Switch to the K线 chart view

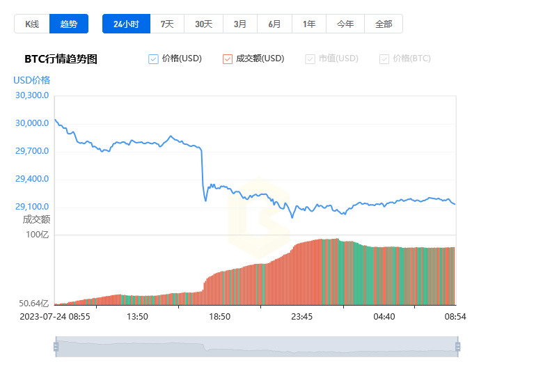point(32,24)
